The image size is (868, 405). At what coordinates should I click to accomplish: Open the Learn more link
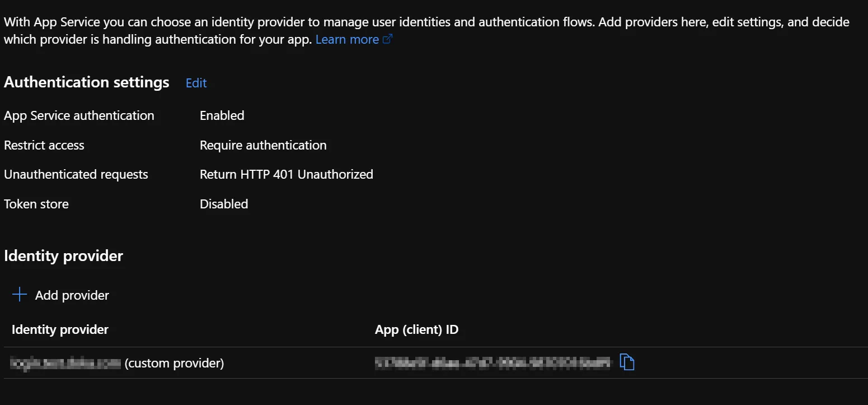(x=347, y=39)
